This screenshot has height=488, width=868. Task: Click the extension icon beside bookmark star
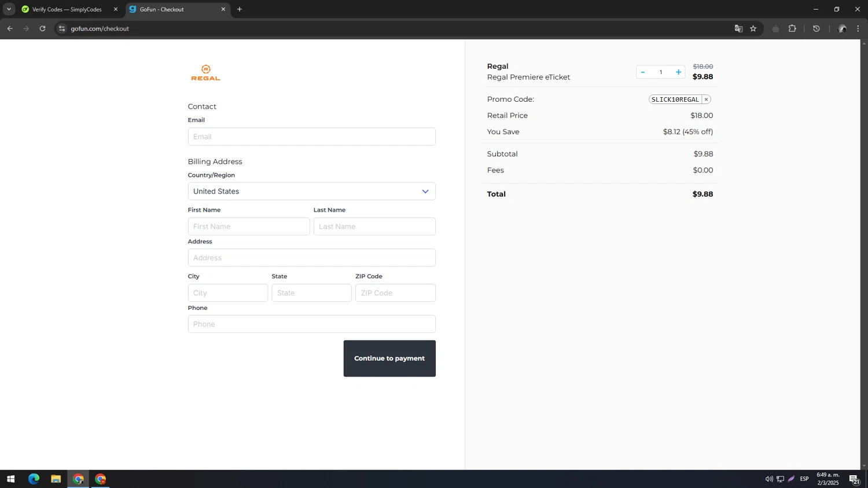[x=775, y=28]
